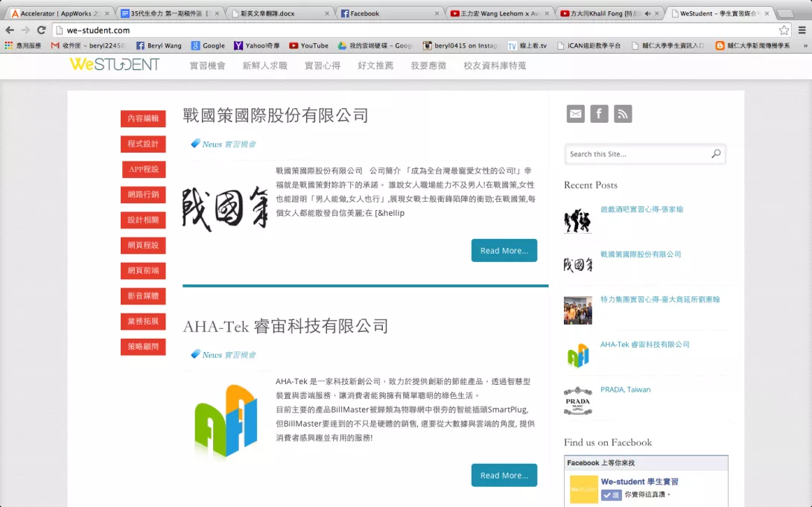The width and height of the screenshot is (812, 507).
Task: Open the 線上看.tv bookmark
Action: tap(527, 45)
